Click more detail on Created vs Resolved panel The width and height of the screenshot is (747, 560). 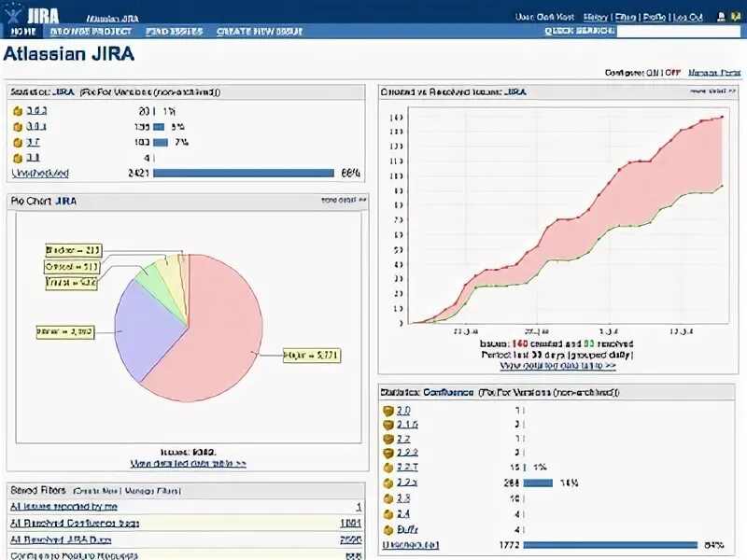[x=712, y=91]
